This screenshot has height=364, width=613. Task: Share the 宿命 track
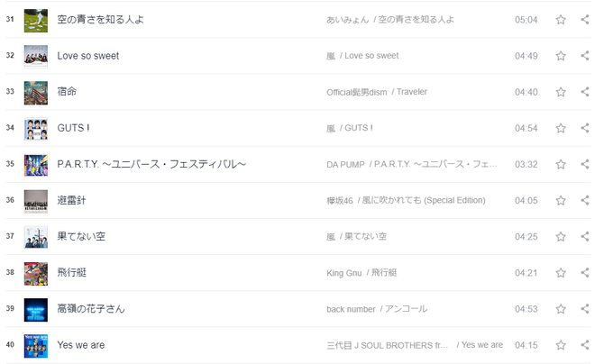(x=585, y=92)
